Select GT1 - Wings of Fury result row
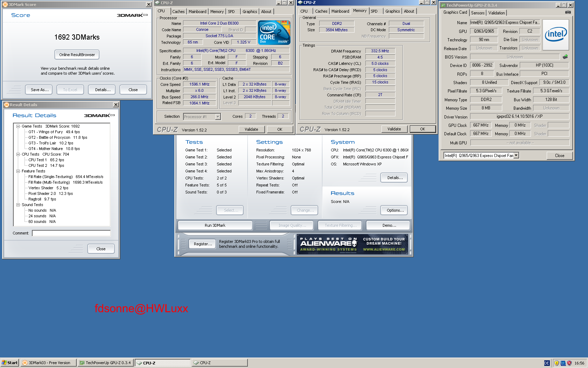This screenshot has width=588, height=368. click(x=54, y=132)
